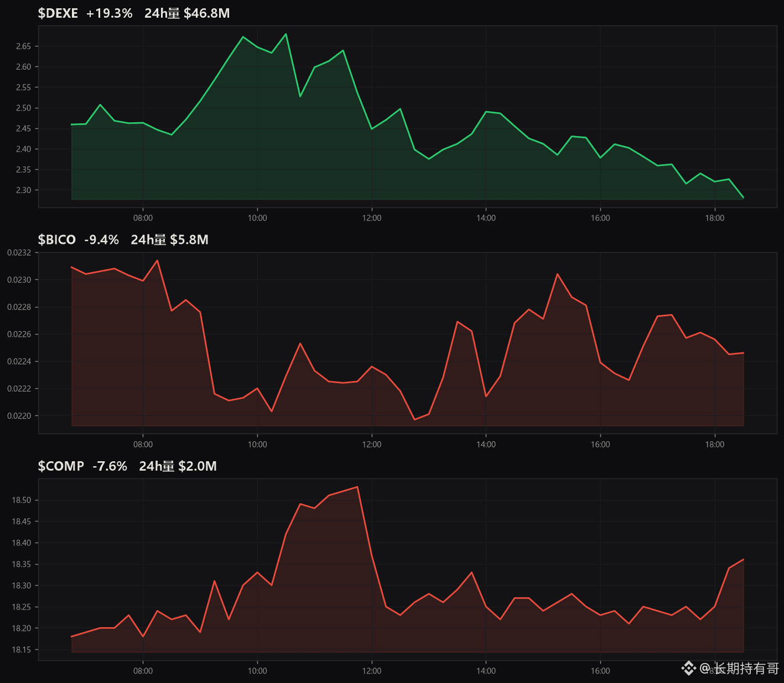Click the $COMP ticker title

click(61, 466)
